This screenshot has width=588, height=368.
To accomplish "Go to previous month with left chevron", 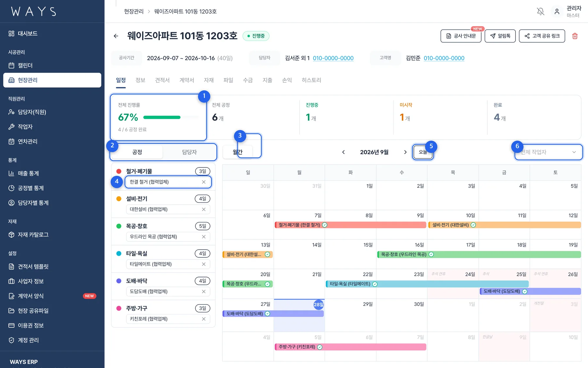I will pos(343,152).
